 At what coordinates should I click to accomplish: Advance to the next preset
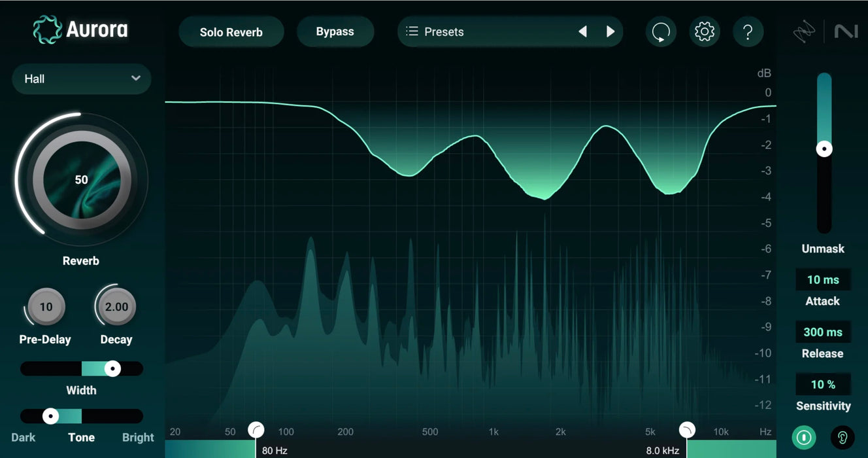[x=610, y=31]
